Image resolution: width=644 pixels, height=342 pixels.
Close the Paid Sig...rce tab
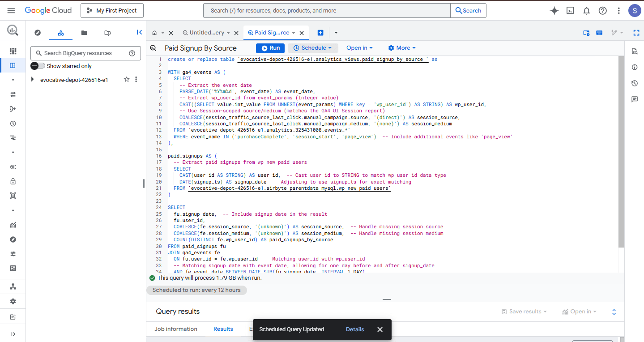point(302,33)
